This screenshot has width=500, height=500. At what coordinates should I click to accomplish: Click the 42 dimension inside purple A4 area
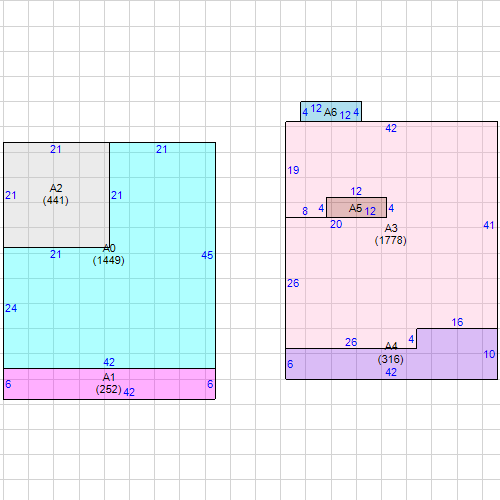click(x=391, y=372)
